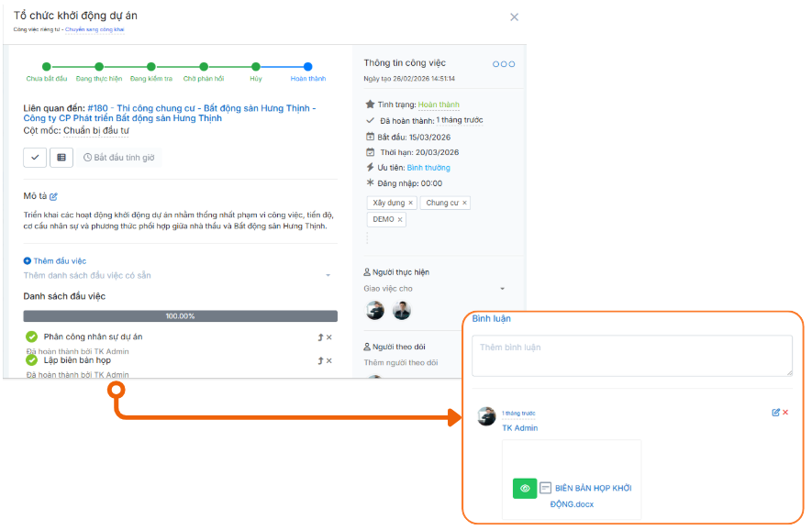Select the Chờ phản hồi stage step
This screenshot has width=812, height=530.
click(204, 67)
